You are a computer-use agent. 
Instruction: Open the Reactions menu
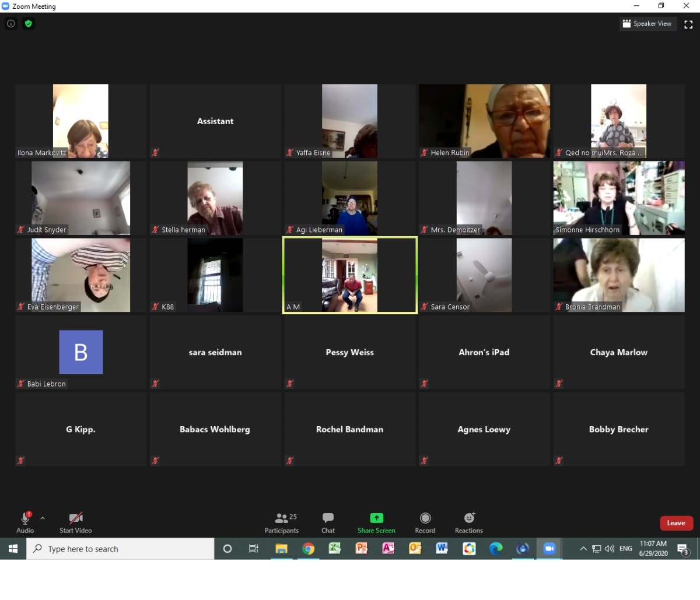(x=469, y=522)
